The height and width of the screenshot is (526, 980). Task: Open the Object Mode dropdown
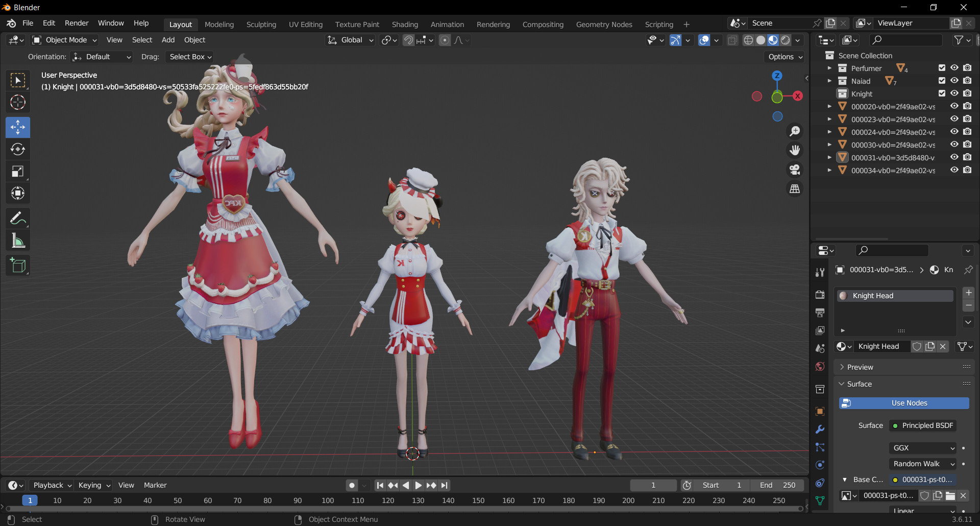click(64, 40)
